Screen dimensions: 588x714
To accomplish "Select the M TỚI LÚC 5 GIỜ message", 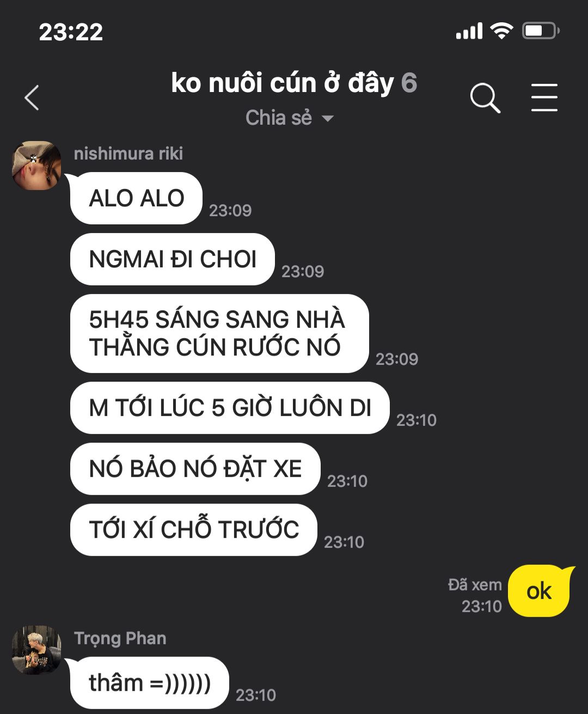I will (x=230, y=408).
